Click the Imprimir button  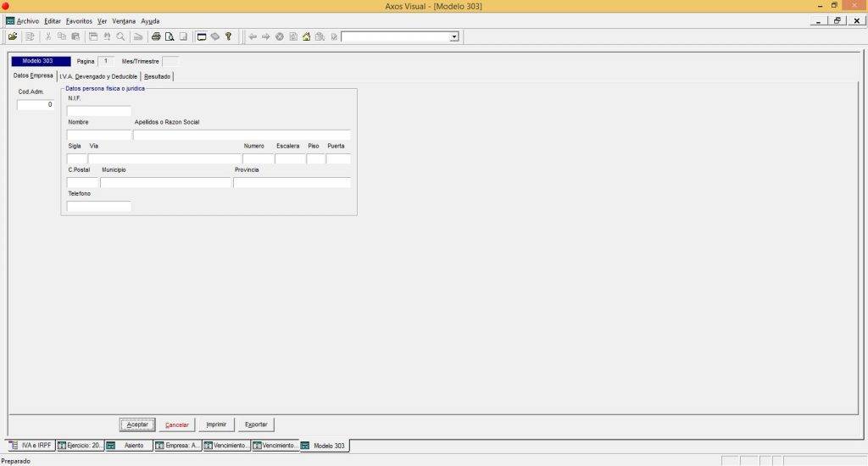coord(215,424)
